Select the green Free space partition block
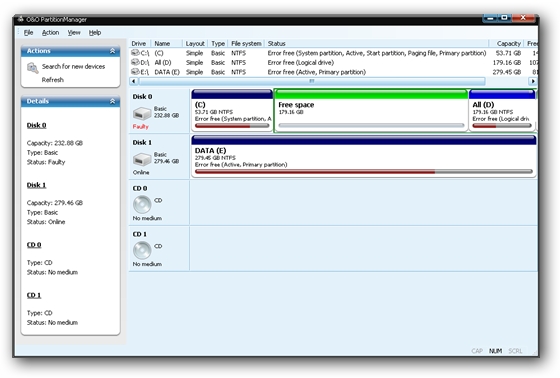 (x=371, y=110)
